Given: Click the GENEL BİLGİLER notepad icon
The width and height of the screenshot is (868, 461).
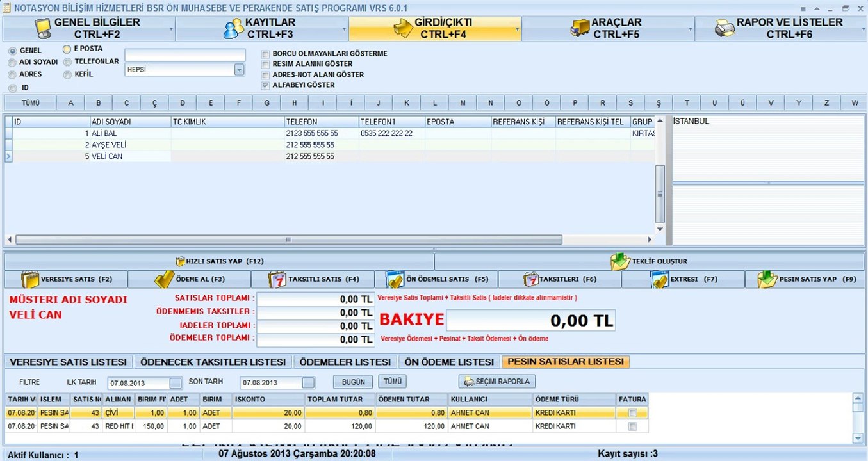Looking at the screenshot, I should click(44, 29).
